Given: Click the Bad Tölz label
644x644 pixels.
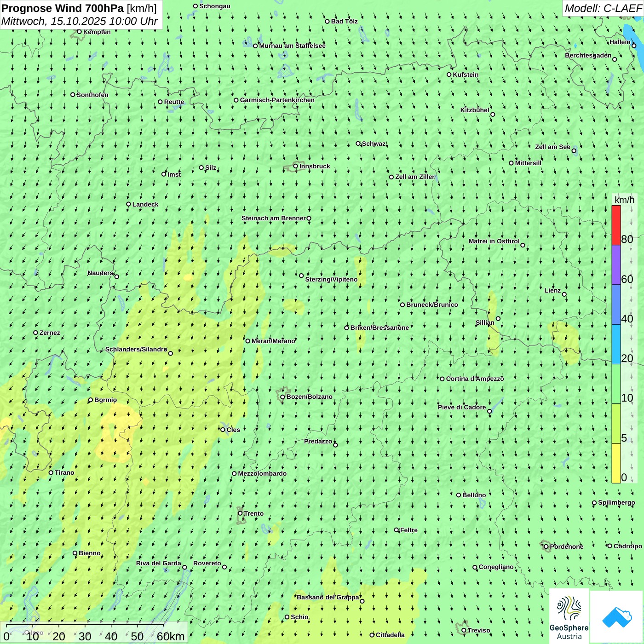Looking at the screenshot, I should point(345,21).
